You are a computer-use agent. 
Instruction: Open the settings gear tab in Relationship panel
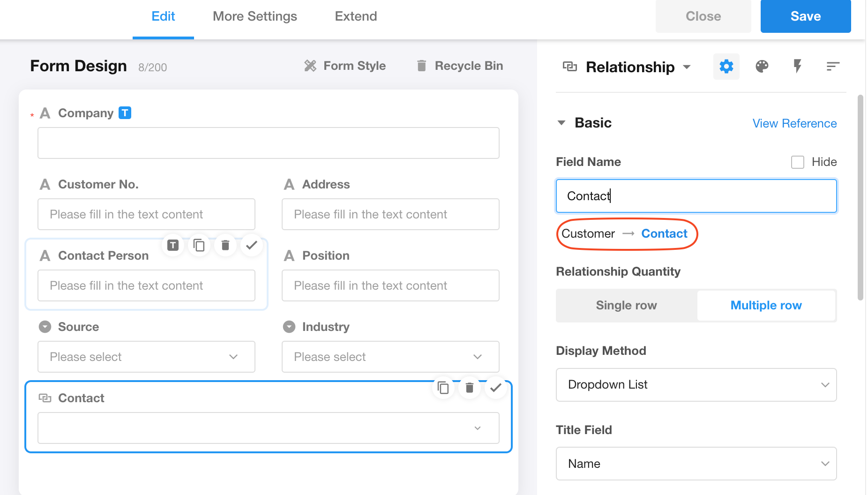pos(726,67)
